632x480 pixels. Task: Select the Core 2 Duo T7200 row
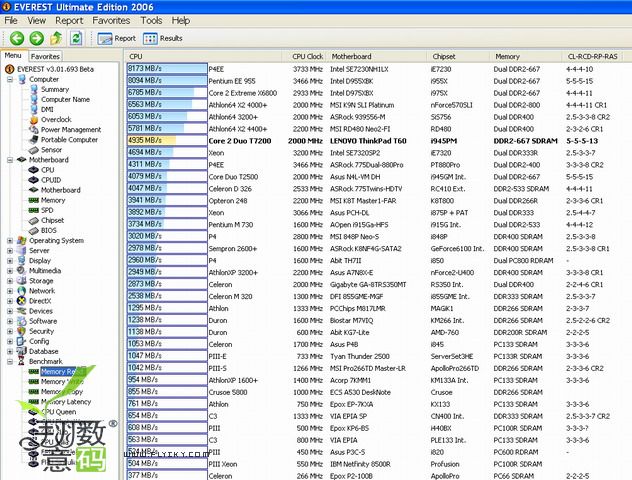click(x=378, y=141)
